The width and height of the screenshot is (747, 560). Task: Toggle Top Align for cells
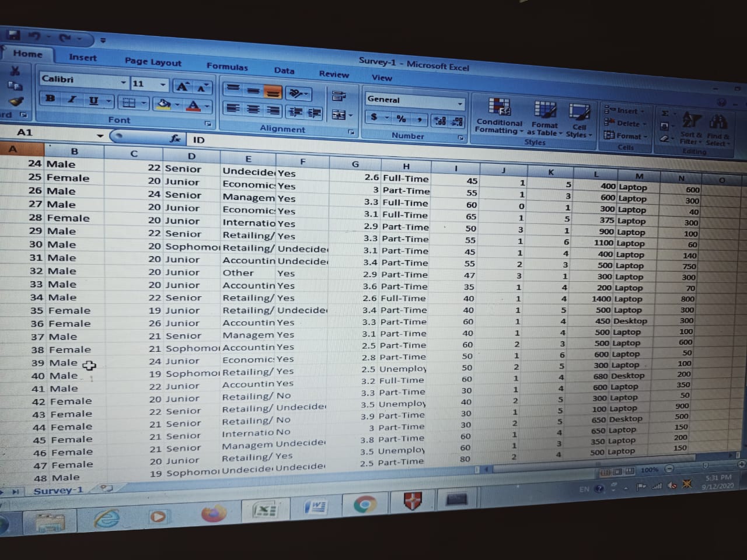click(x=233, y=89)
